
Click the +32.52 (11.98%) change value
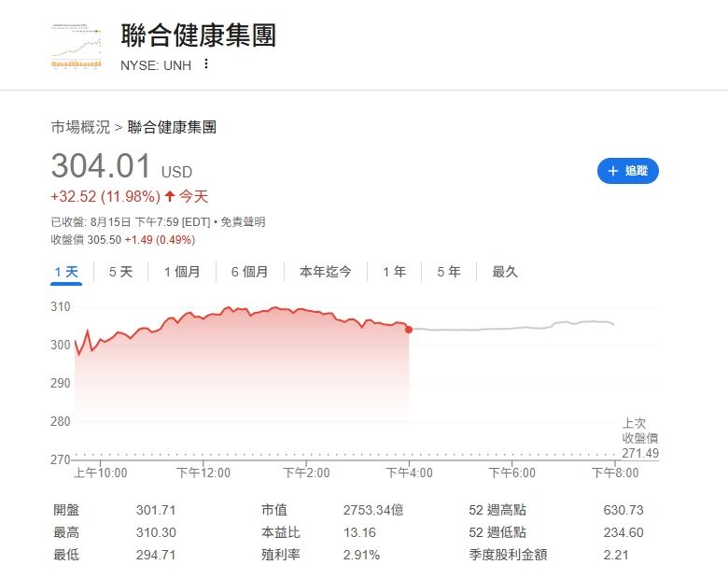[x=105, y=196]
